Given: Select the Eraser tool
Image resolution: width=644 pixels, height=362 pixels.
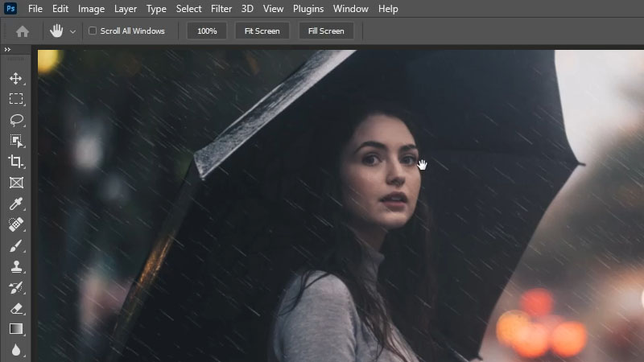Looking at the screenshot, I should click(16, 308).
